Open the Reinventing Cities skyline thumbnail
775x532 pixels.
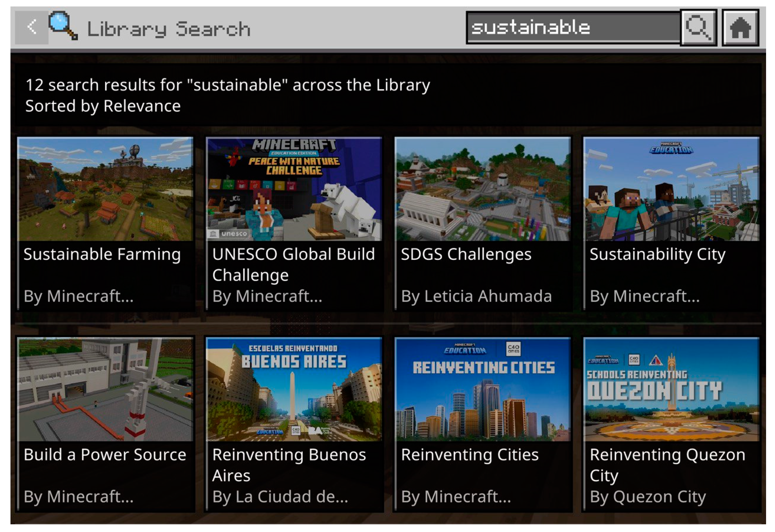483,389
